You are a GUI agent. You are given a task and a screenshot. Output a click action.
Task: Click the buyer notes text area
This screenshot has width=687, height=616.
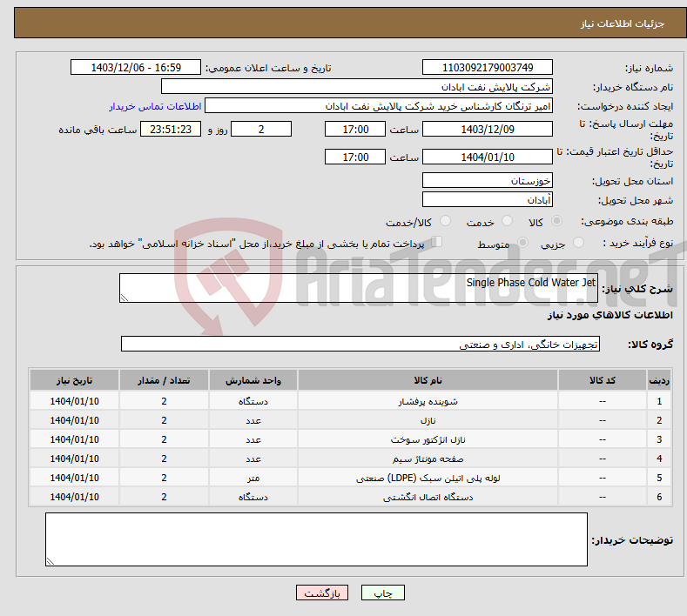click(x=316, y=539)
